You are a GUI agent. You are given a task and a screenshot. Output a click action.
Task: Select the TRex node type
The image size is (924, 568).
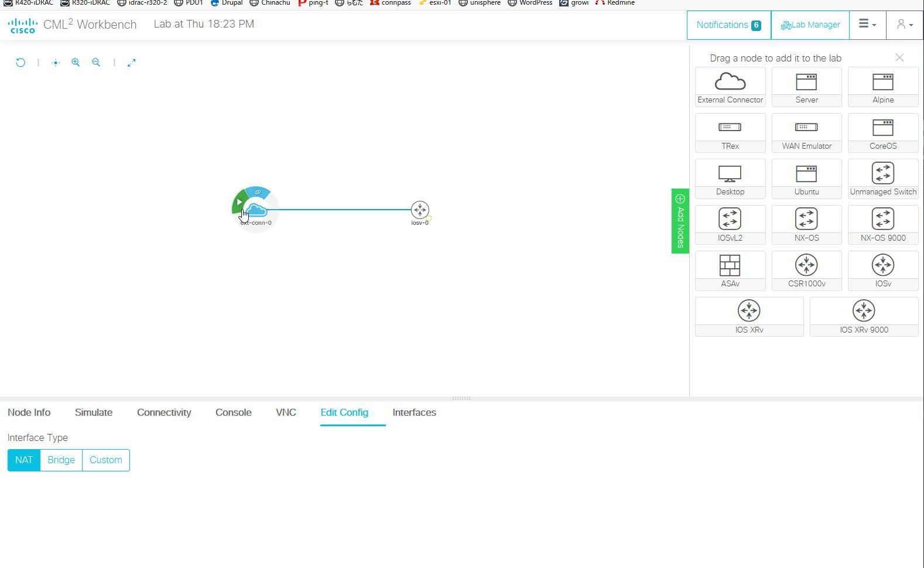coord(730,133)
